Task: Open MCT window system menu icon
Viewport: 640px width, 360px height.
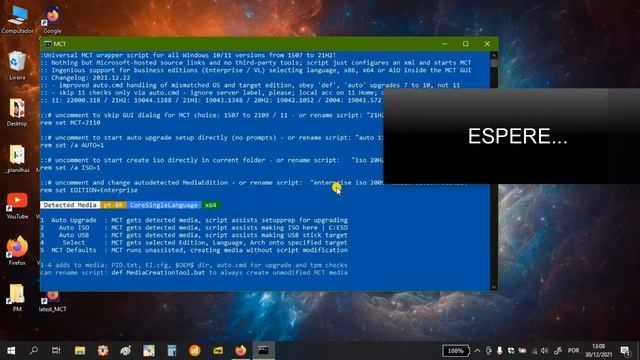Action: [x=47, y=44]
